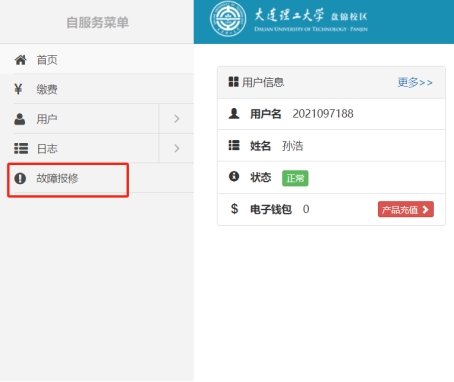Click the wallet balance value 0
Viewport: 454px width, 382px height.
(306, 209)
